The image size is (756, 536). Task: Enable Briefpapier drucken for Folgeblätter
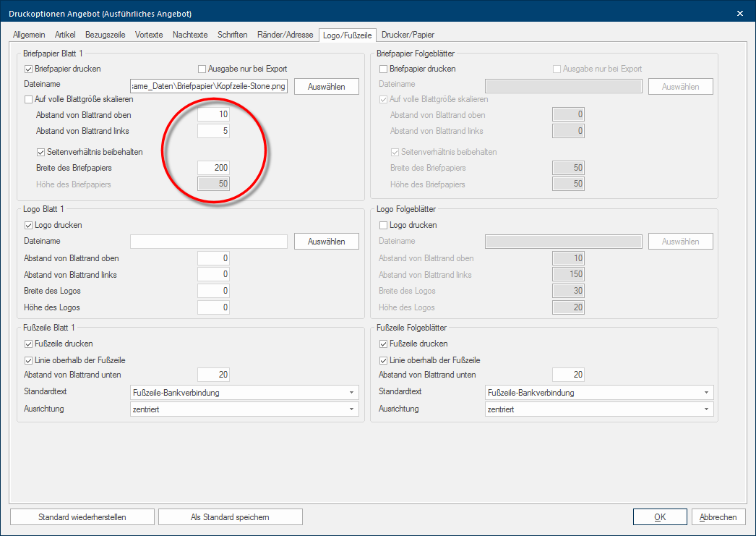pos(384,69)
